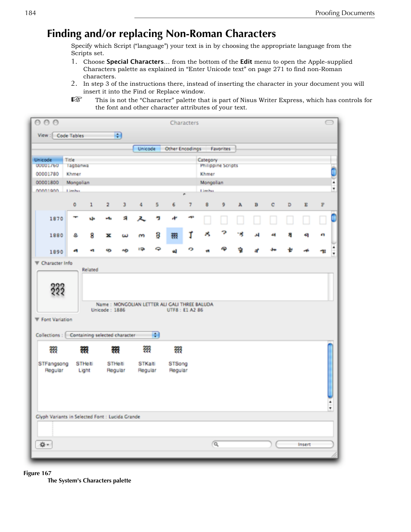Switch to the Favorites tab
The height and width of the screenshot is (532, 411).
coord(221,149)
